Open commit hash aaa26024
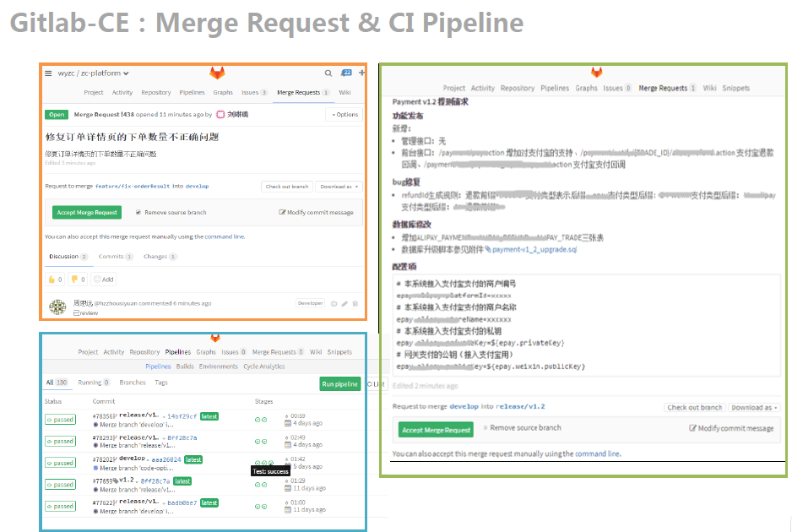This screenshot has height=532, width=792. 166,459
